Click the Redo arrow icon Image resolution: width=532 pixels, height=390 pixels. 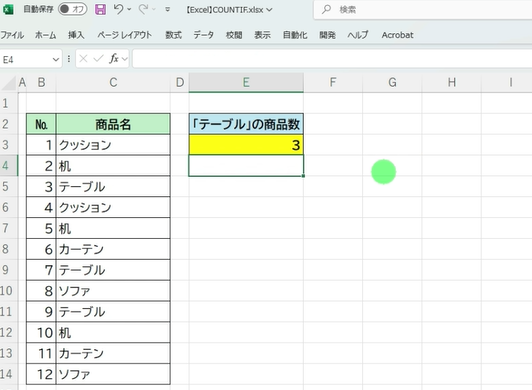click(x=143, y=10)
